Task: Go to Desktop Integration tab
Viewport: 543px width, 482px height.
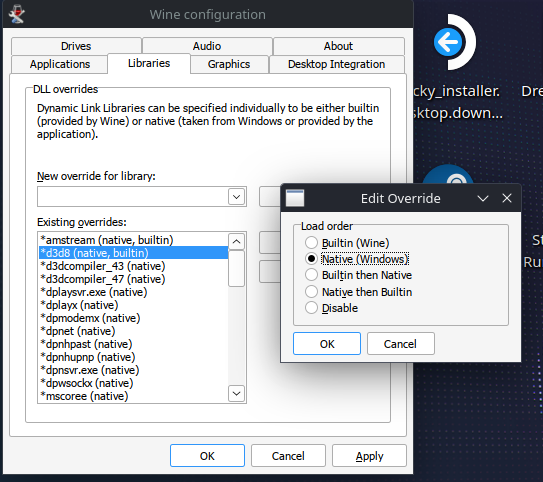Action: pos(337,64)
